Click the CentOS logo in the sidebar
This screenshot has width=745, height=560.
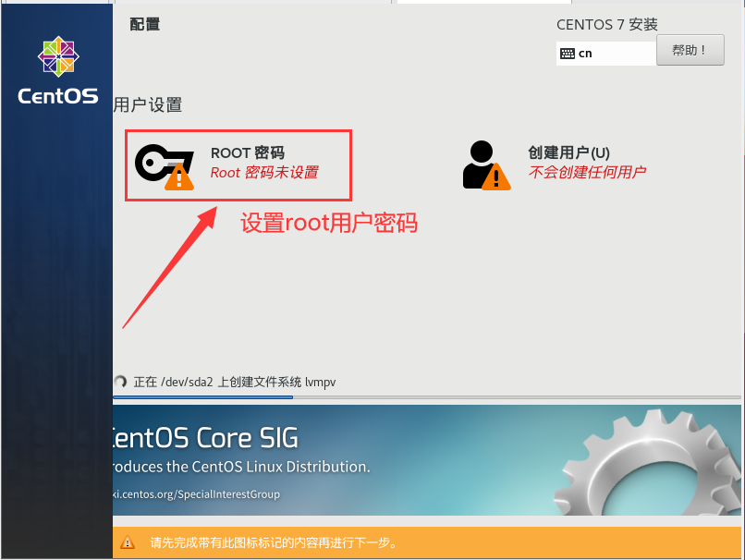(57, 56)
